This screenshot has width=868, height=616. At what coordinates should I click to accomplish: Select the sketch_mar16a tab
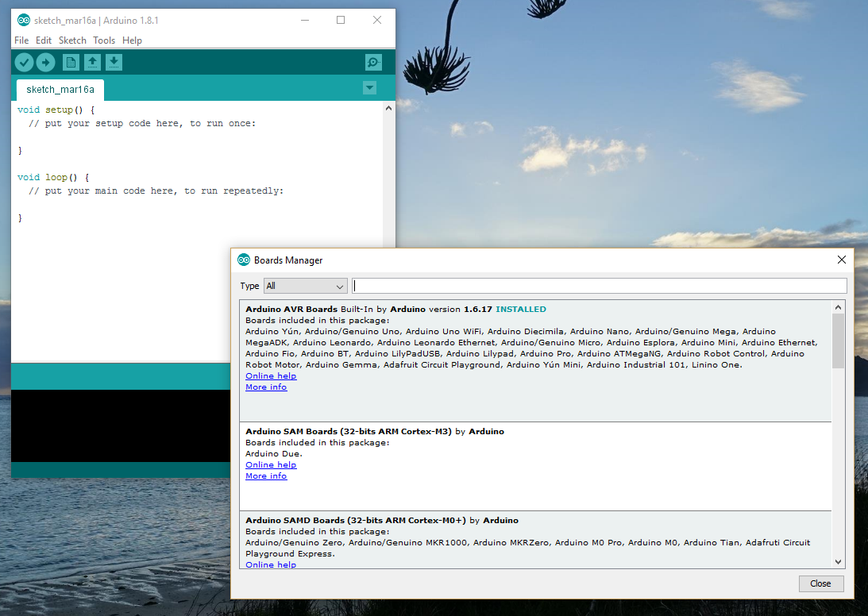tap(60, 90)
